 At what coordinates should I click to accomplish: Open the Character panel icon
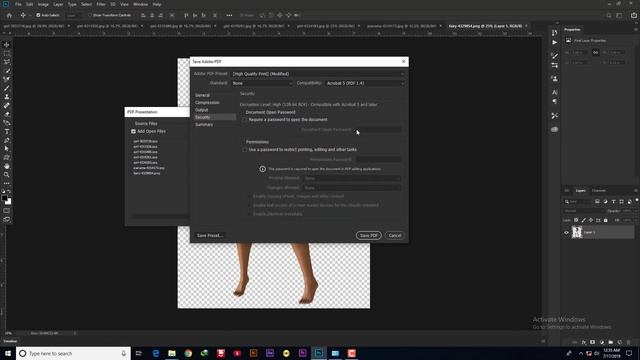554,92
